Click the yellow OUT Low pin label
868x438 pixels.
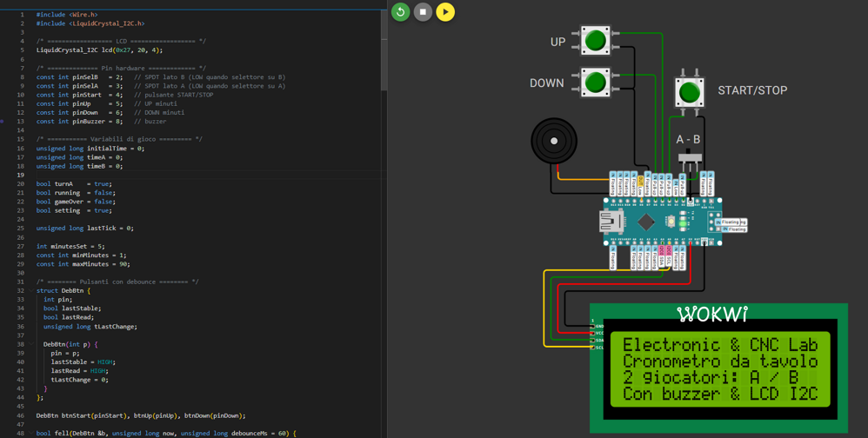641,183
